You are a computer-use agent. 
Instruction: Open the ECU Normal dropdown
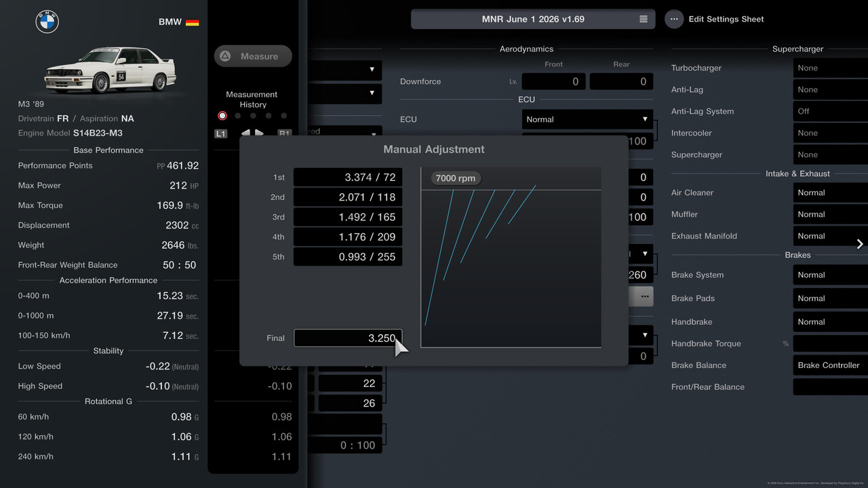(587, 119)
